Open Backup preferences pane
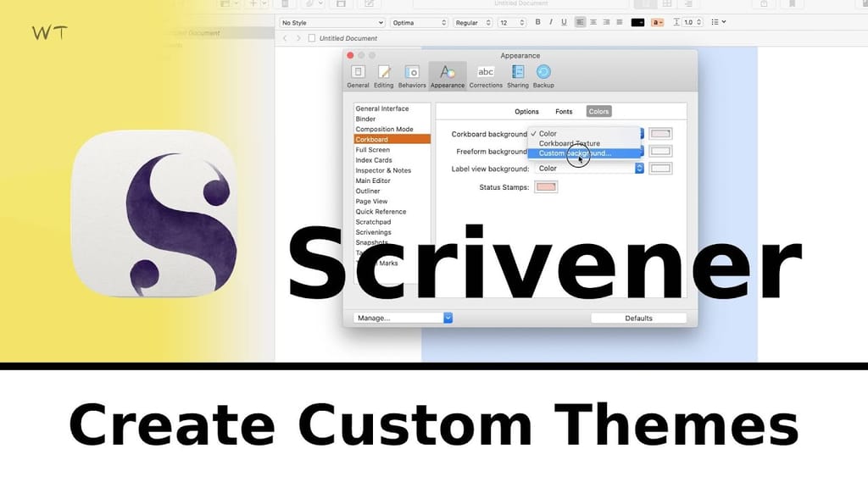The width and height of the screenshot is (868, 488). 543,76
